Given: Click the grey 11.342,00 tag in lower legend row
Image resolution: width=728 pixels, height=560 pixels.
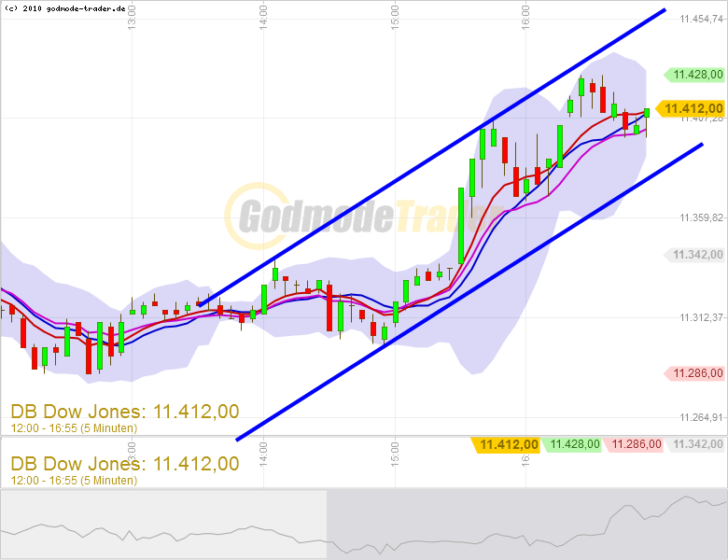Looking at the screenshot, I should (x=694, y=445).
